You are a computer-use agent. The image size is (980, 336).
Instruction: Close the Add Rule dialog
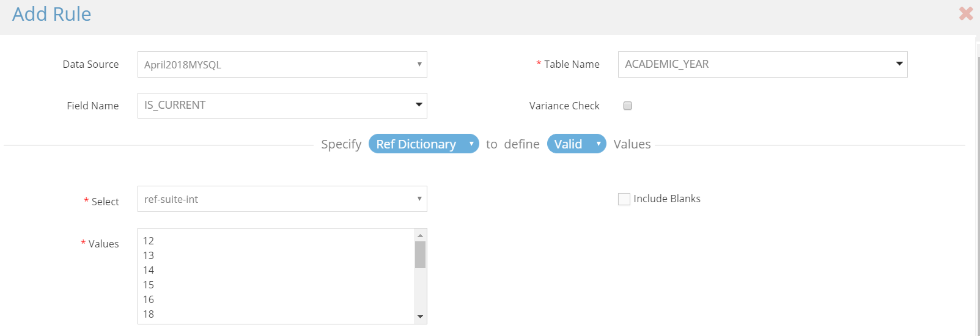(966, 13)
